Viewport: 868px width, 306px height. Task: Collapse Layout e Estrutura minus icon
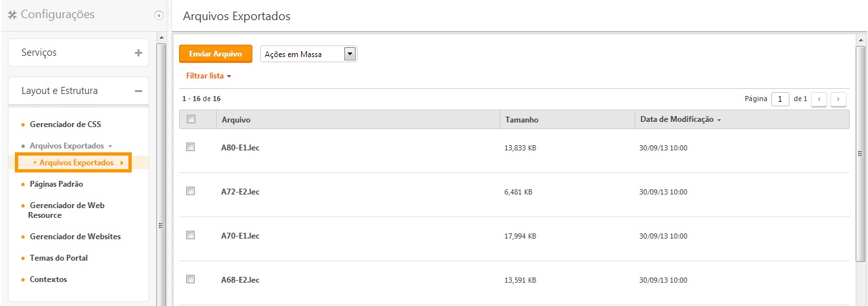point(138,91)
